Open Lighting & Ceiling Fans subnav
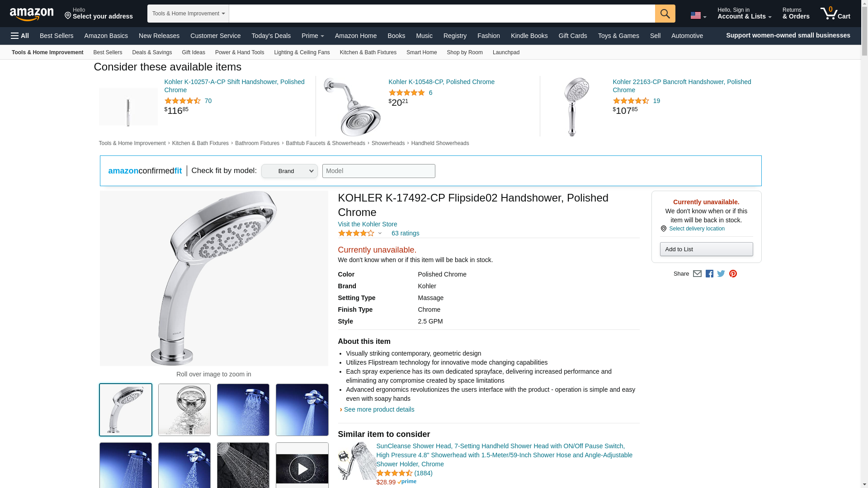Screen dimensions: 868x488 click(302, 52)
